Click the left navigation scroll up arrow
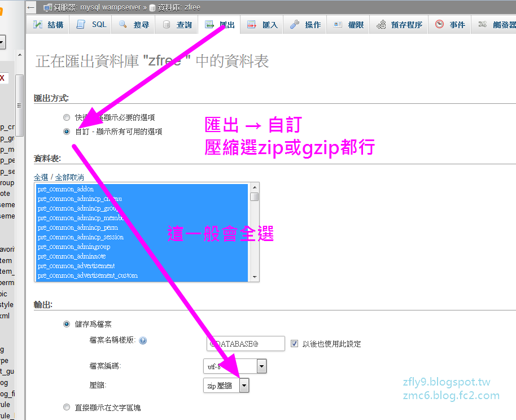The width and height of the screenshot is (516, 420). pyautogui.click(x=20, y=55)
